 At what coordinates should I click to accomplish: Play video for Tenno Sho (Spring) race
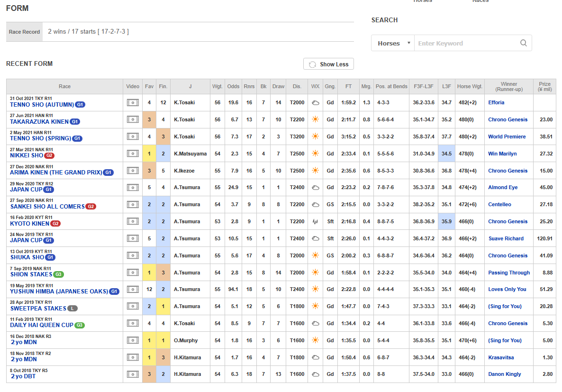pyautogui.click(x=133, y=137)
